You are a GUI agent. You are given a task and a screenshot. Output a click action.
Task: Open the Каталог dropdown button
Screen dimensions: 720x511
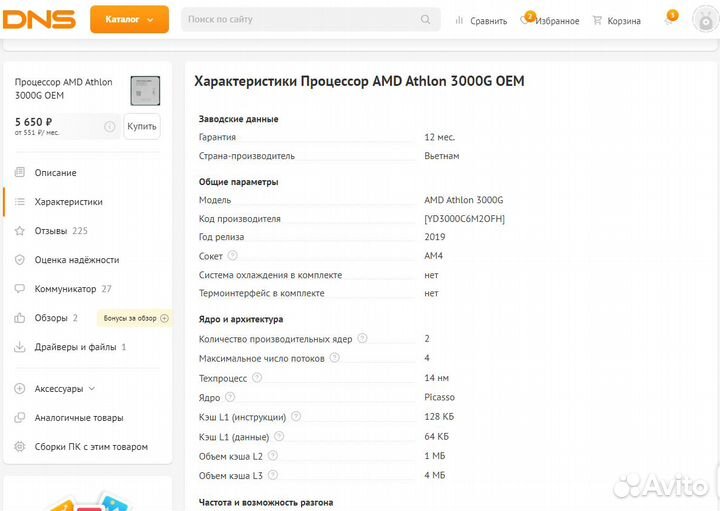[129, 19]
